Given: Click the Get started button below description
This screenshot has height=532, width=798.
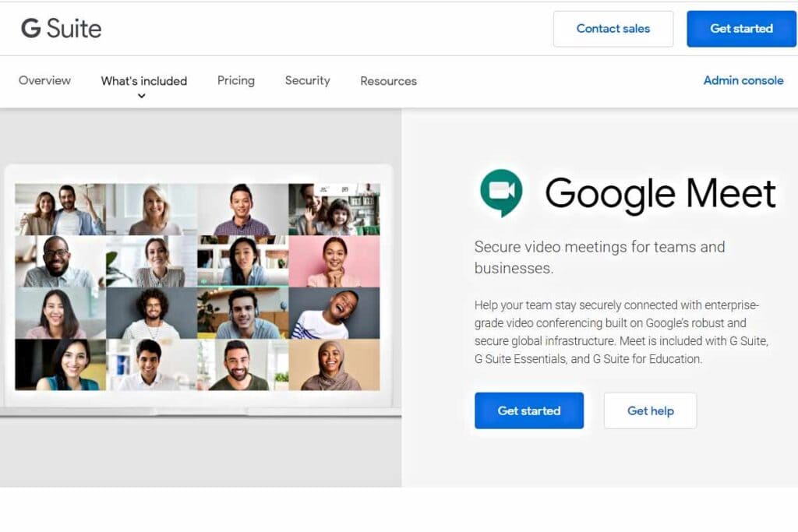Looking at the screenshot, I should (x=529, y=410).
